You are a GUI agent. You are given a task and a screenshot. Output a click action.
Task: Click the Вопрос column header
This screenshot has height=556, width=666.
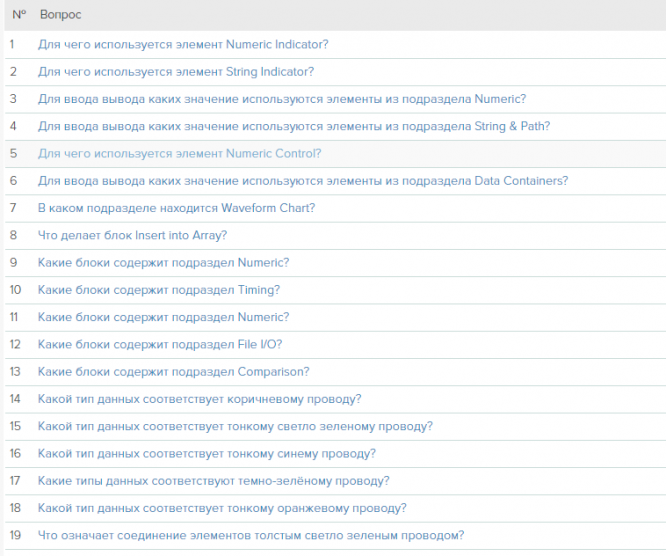click(x=61, y=16)
